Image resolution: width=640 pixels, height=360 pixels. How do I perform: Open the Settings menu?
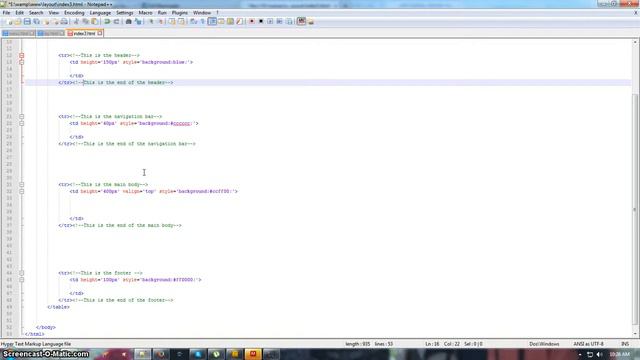pos(124,13)
